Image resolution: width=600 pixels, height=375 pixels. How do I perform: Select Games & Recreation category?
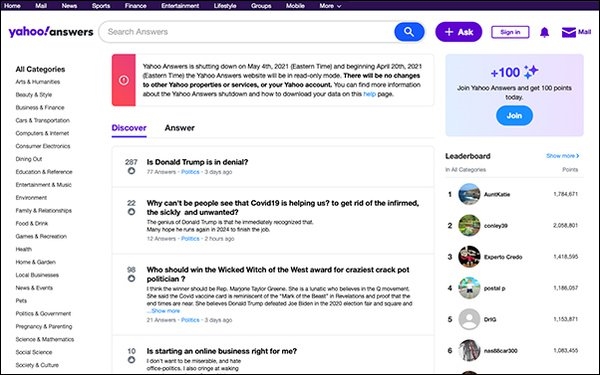pyautogui.click(x=41, y=236)
